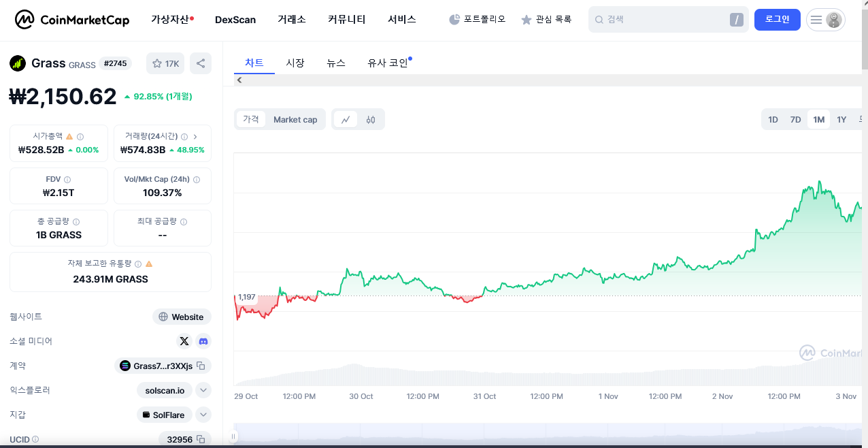The height and width of the screenshot is (448, 868).
Task: Click the info icon beside 최대 공급량
Action: pyautogui.click(x=184, y=222)
